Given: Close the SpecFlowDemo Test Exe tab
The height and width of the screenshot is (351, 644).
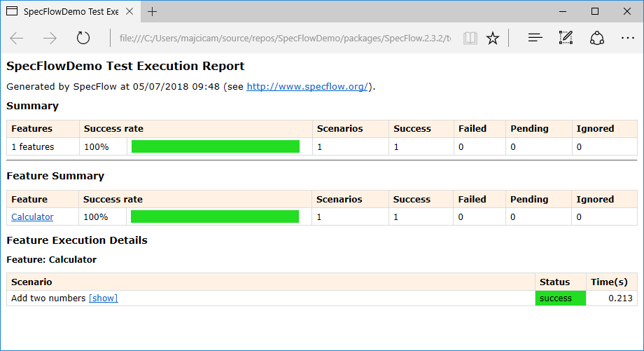Looking at the screenshot, I should pos(129,11).
